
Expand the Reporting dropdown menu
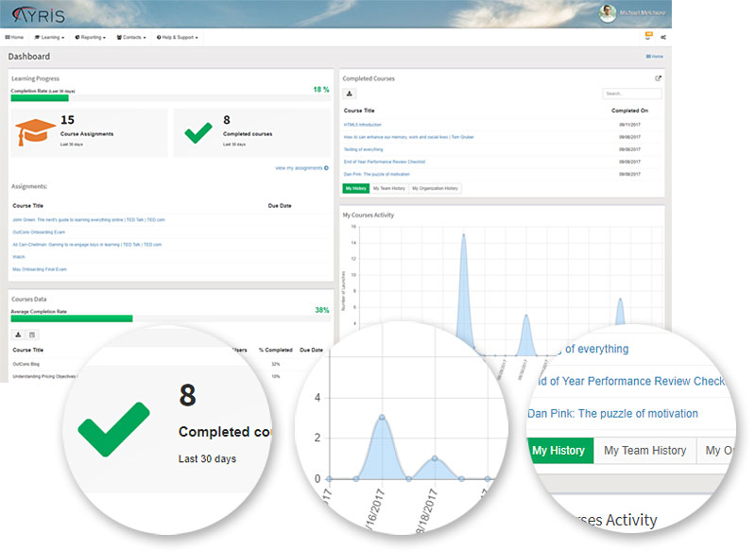click(x=90, y=37)
